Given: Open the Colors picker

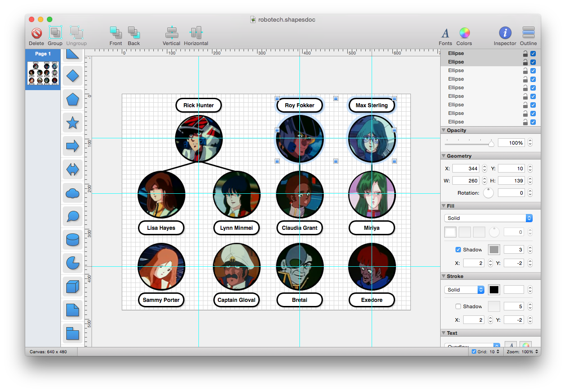Looking at the screenshot, I should pos(464,36).
